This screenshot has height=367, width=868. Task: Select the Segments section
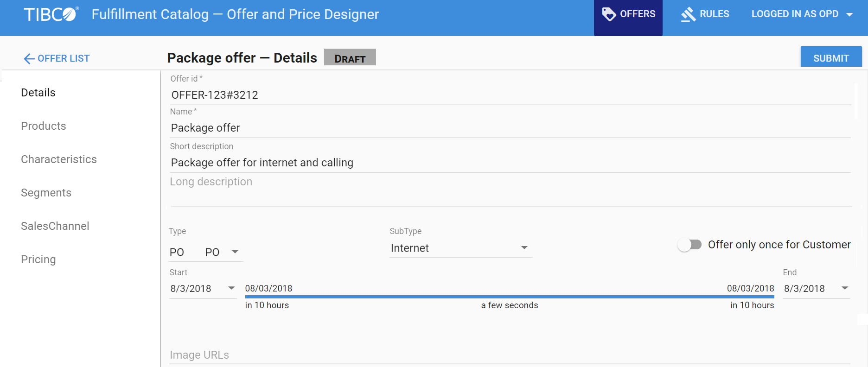pos(46,193)
